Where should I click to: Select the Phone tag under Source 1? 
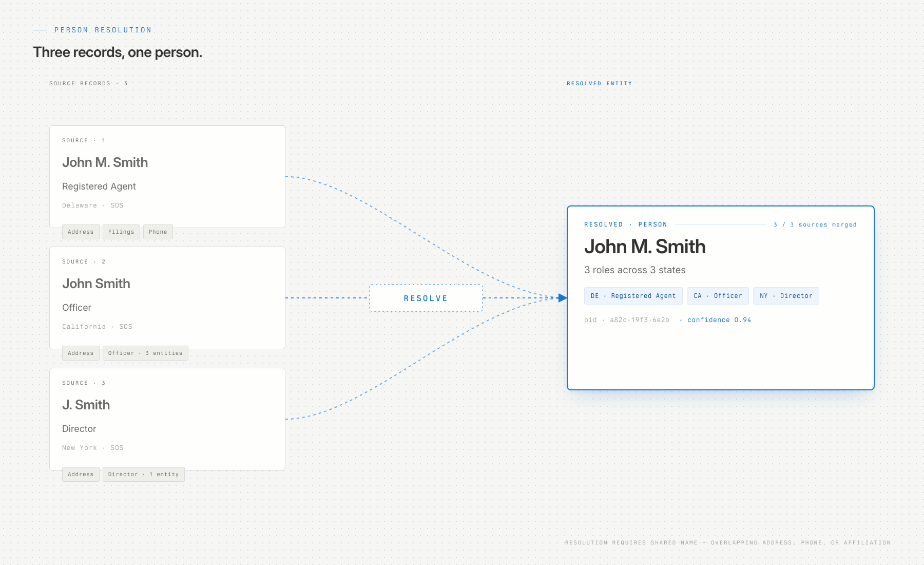158,232
